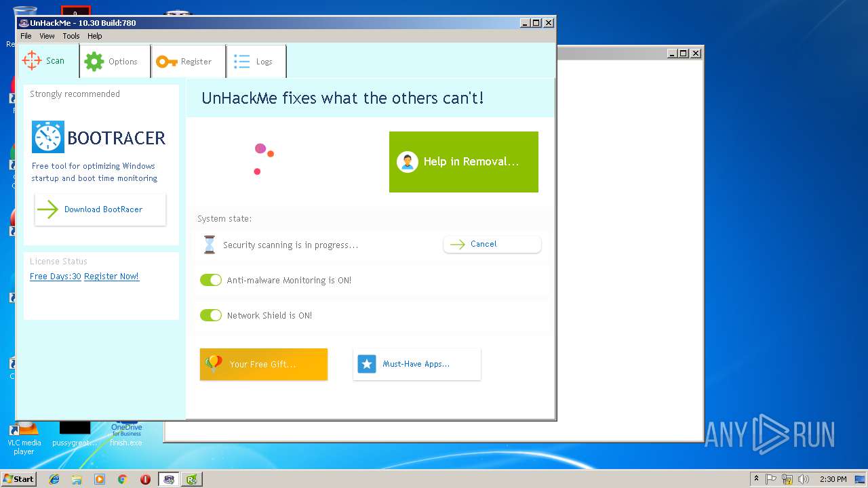Open the View menu
The height and width of the screenshot is (488, 868).
[x=47, y=36]
